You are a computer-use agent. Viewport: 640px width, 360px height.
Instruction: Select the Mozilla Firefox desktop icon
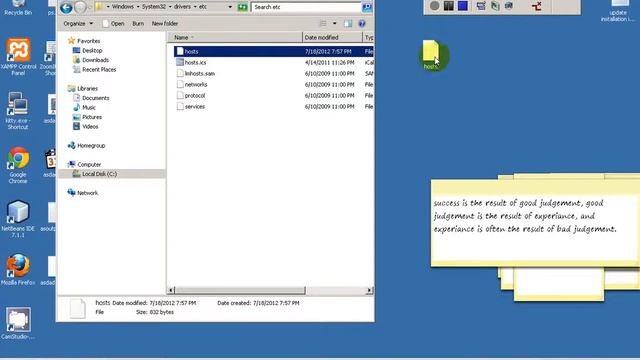[18, 269]
